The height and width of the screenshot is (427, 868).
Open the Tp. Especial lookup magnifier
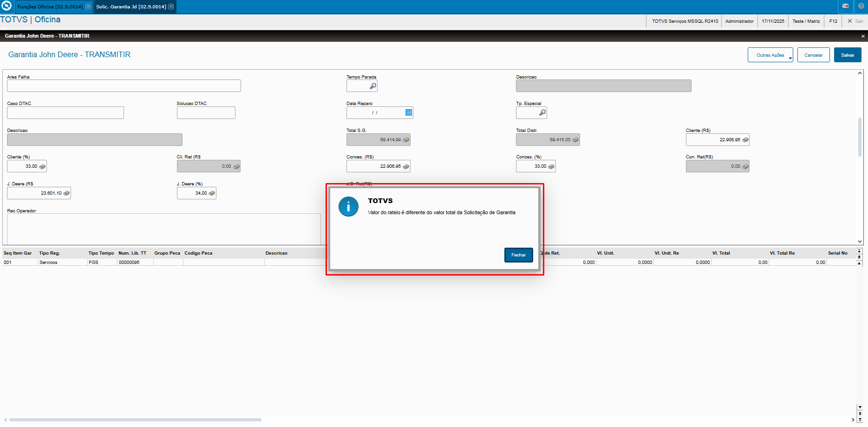click(x=542, y=113)
